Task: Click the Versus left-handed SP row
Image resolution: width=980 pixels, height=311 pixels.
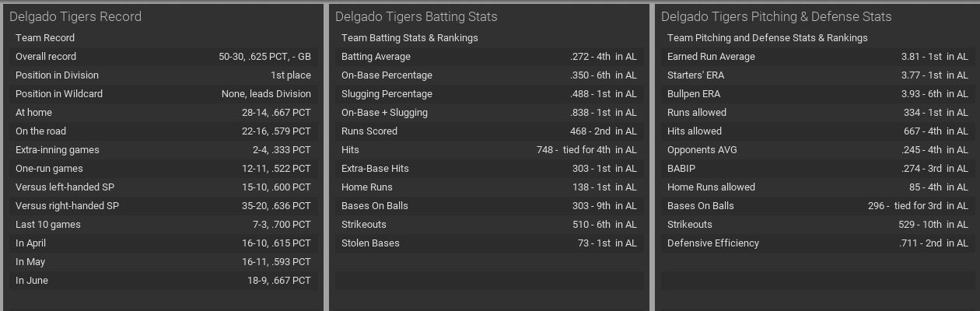Action: [x=163, y=187]
